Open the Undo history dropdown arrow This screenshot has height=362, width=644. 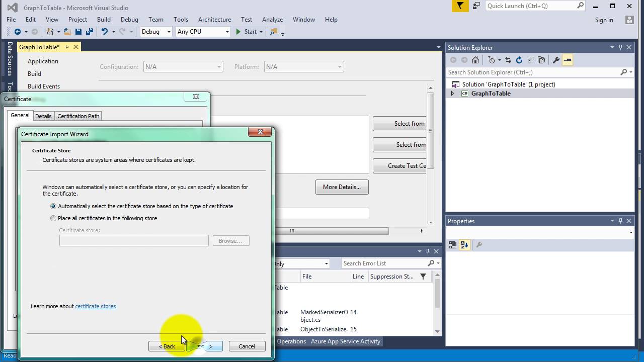(113, 32)
